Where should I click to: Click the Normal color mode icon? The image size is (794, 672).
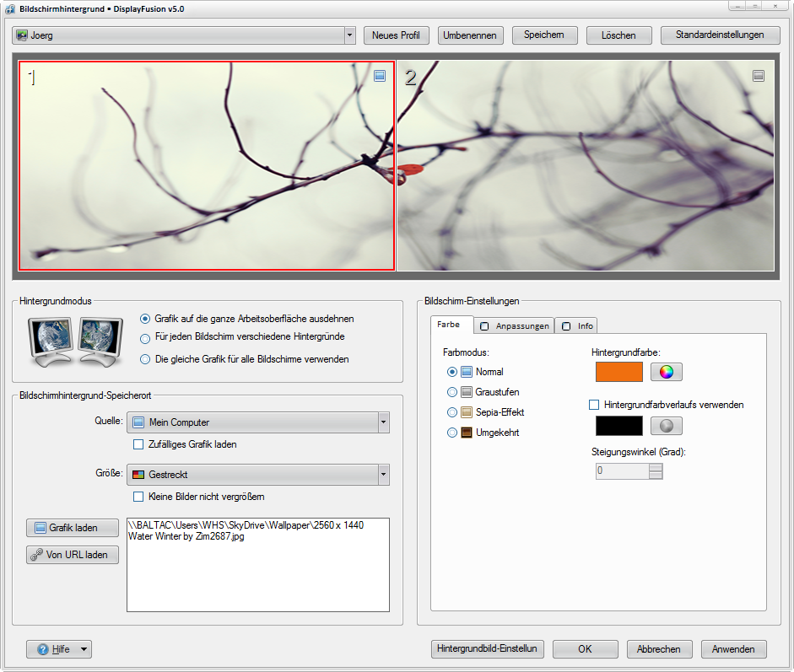(467, 372)
